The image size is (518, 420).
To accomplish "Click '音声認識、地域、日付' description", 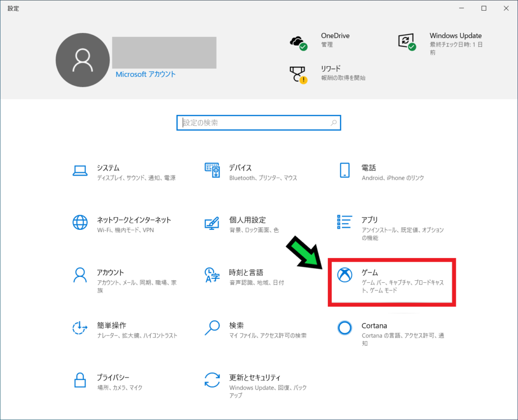I will point(256,282).
